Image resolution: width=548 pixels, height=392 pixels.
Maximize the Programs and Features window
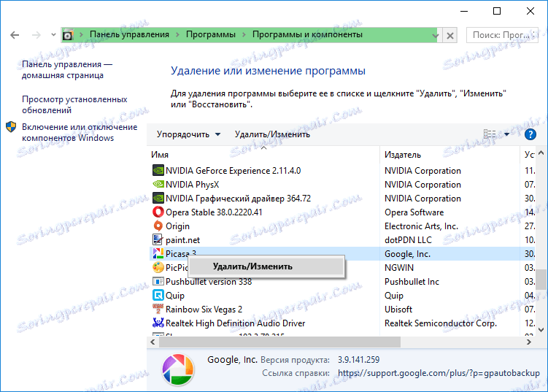click(x=497, y=11)
